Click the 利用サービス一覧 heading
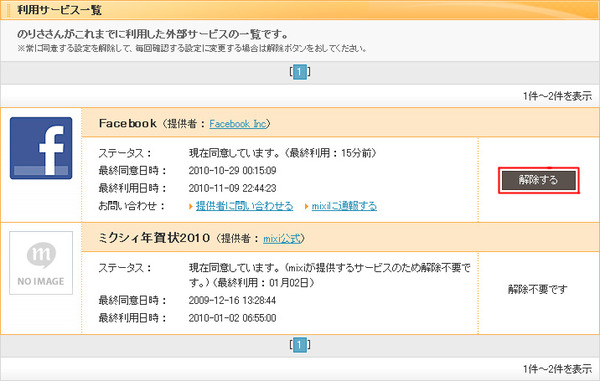 (59, 10)
